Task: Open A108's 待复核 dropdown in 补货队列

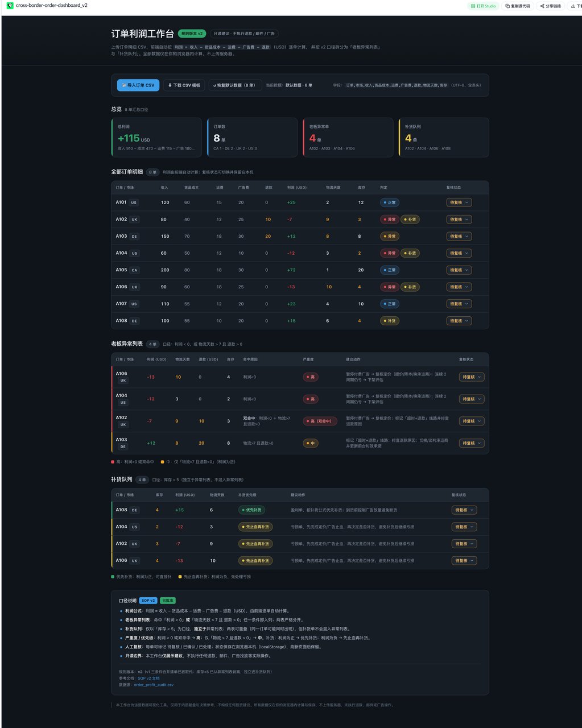Action: [464, 510]
